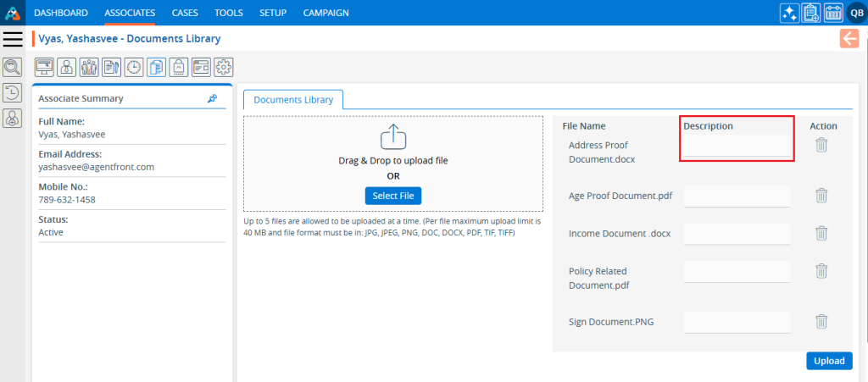This screenshot has height=382, width=868.
Task: Delete the Age Proof Document.pdf file
Action: pos(821,196)
